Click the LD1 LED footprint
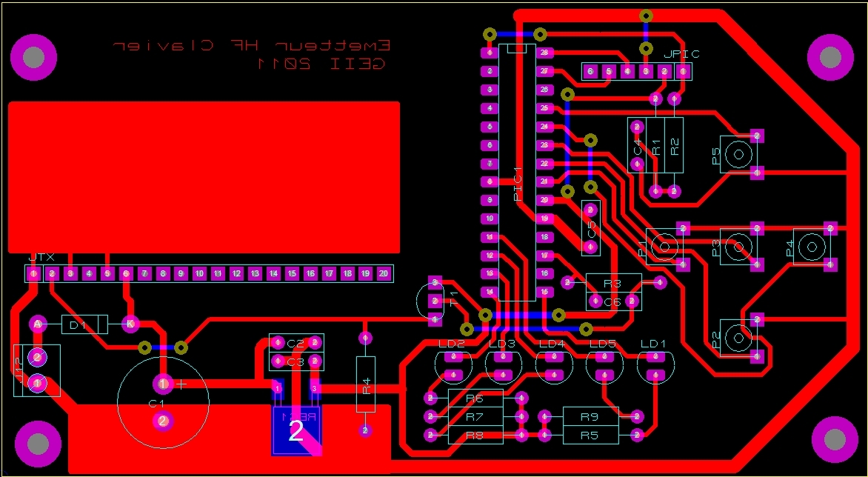This screenshot has height=477, width=868. click(655, 367)
